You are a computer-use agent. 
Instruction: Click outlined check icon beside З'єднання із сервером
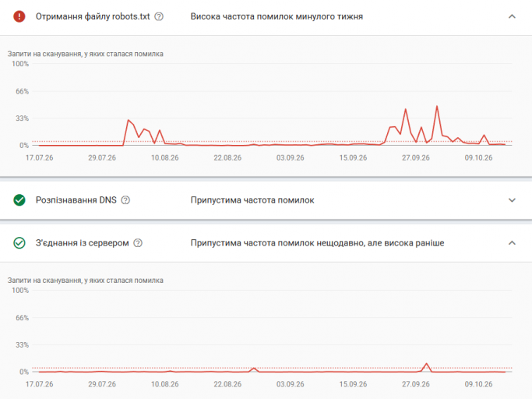coord(19,243)
